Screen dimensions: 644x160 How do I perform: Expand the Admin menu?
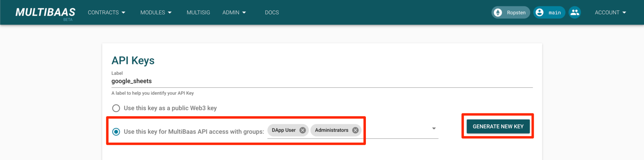point(234,12)
